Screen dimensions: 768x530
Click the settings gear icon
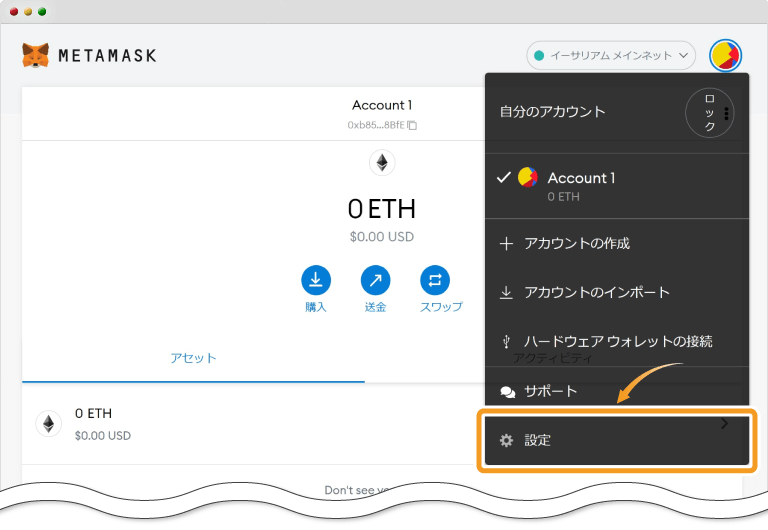click(x=506, y=440)
